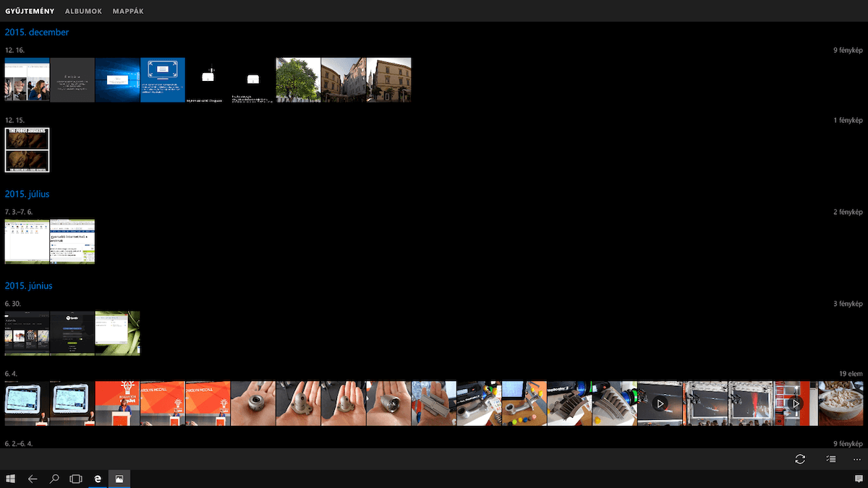Open Task View from the taskbar
The image size is (868, 488).
[75, 479]
